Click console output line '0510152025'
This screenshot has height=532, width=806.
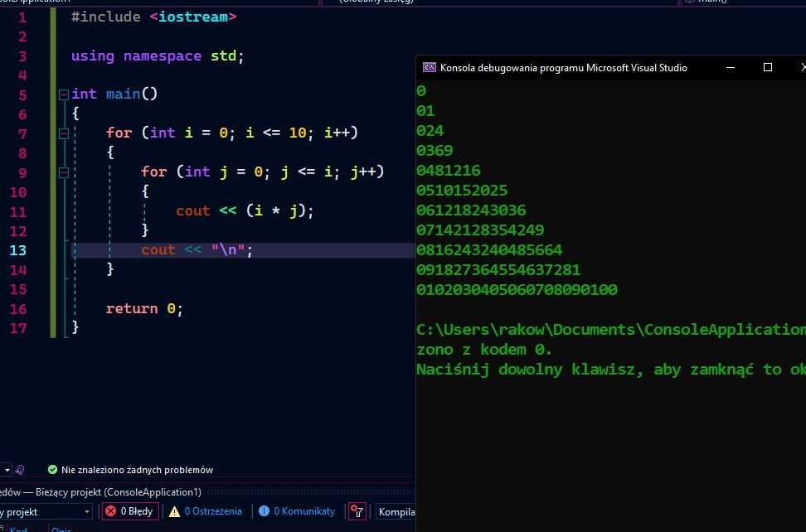(462, 191)
